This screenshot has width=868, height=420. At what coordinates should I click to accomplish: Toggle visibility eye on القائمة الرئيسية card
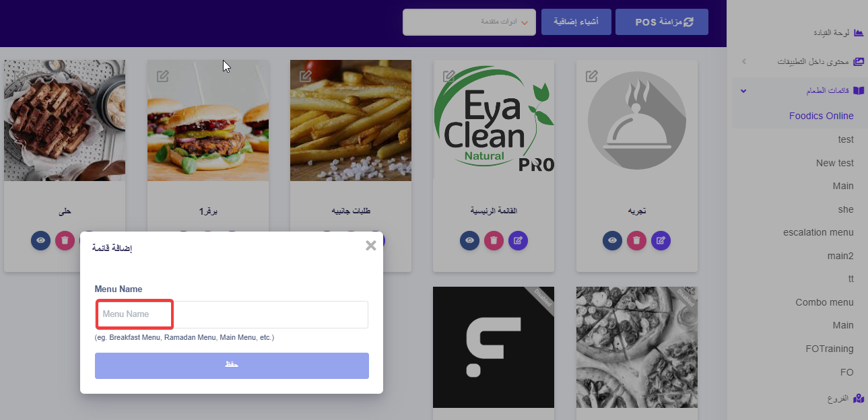tap(470, 240)
